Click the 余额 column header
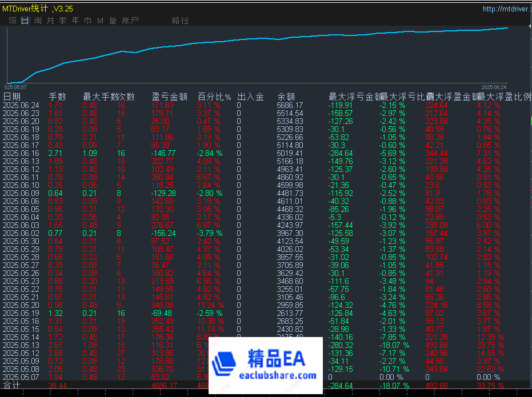 tap(286, 97)
